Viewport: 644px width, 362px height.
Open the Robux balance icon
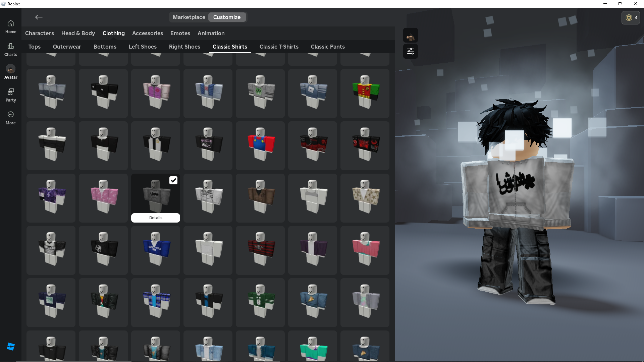coord(631,18)
